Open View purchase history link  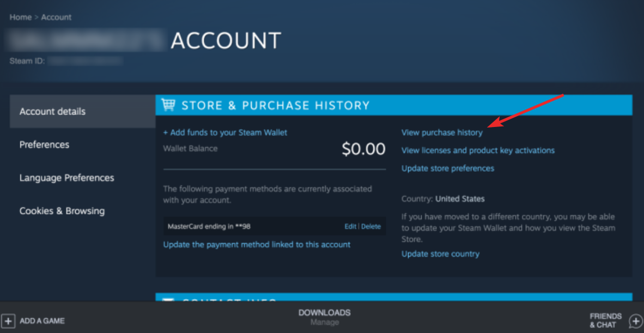[442, 132]
